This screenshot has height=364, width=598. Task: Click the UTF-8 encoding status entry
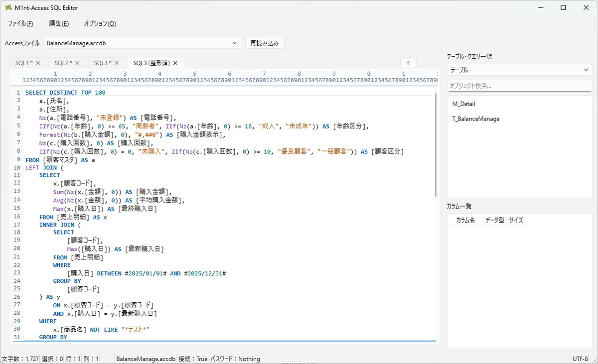click(x=581, y=359)
